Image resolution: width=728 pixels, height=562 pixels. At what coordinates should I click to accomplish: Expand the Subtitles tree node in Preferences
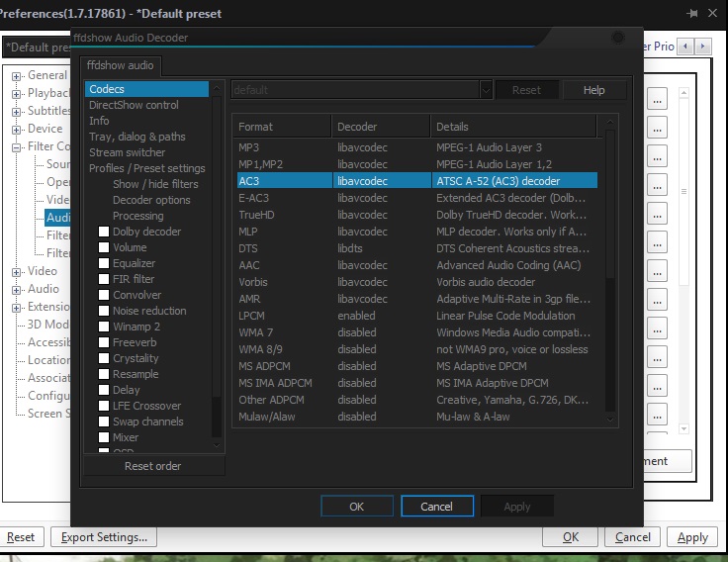16,112
